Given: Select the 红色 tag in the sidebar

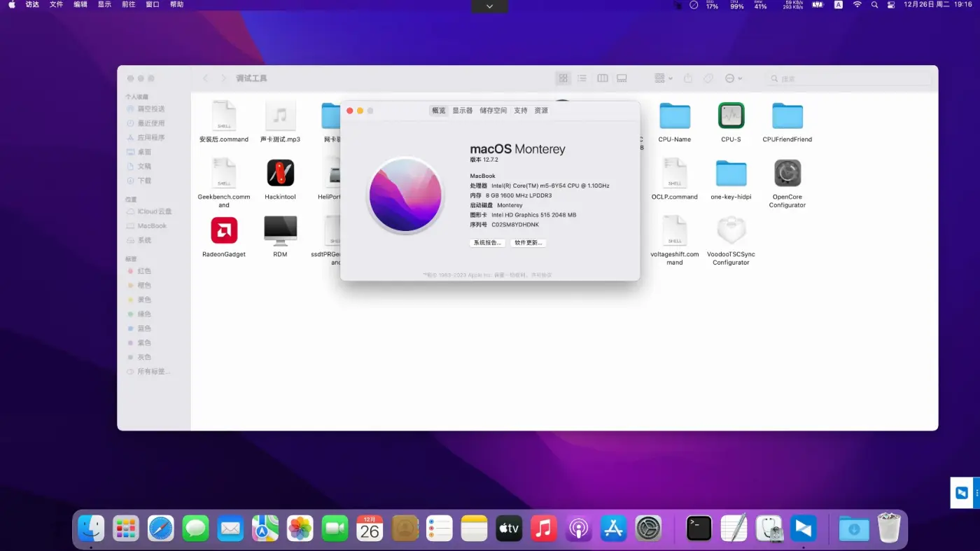Looking at the screenshot, I should click(x=144, y=271).
